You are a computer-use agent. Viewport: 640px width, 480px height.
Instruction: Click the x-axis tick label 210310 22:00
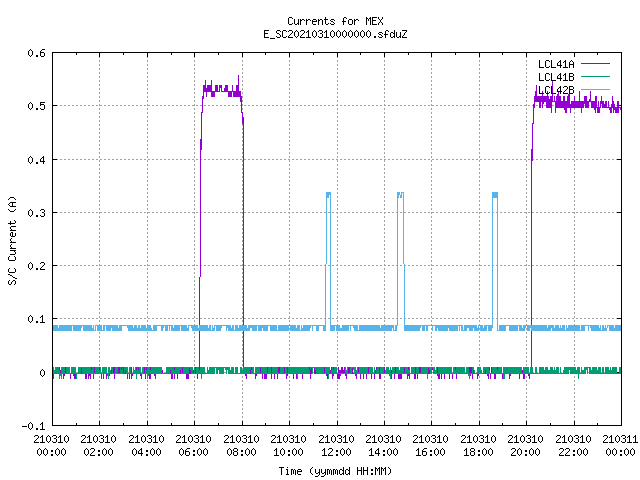pos(573,446)
